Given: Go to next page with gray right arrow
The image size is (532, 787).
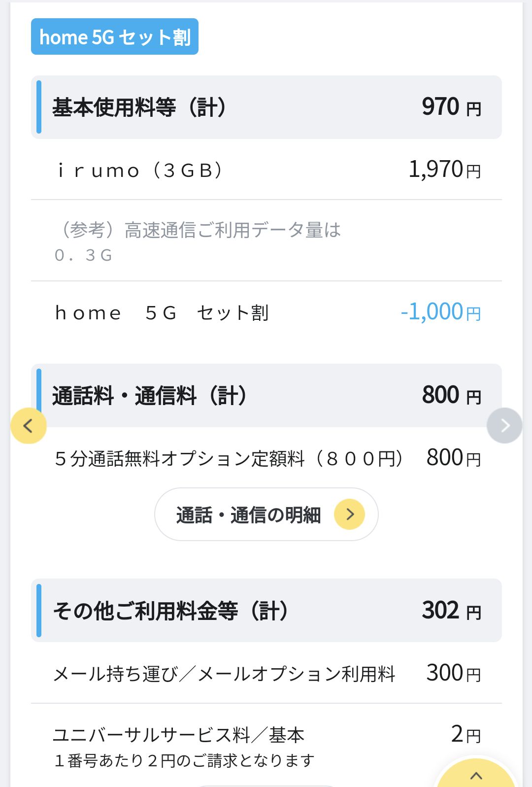Looking at the screenshot, I should 504,425.
